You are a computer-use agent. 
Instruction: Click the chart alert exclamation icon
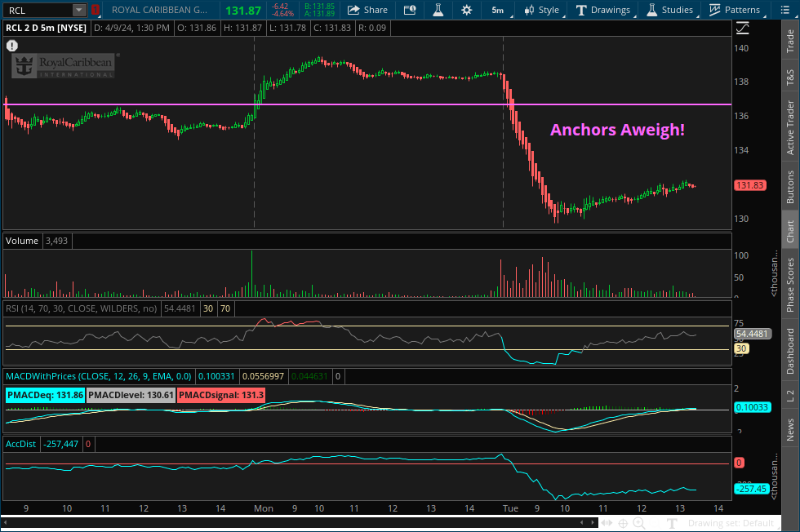[11, 46]
